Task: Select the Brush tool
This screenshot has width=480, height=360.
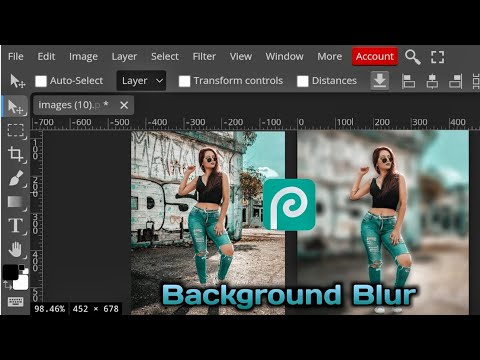Action: [x=15, y=178]
